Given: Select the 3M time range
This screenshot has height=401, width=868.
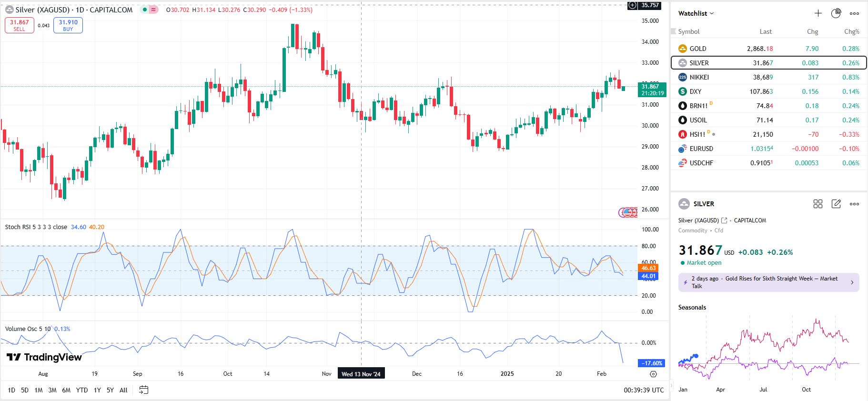Looking at the screenshot, I should click(x=52, y=390).
